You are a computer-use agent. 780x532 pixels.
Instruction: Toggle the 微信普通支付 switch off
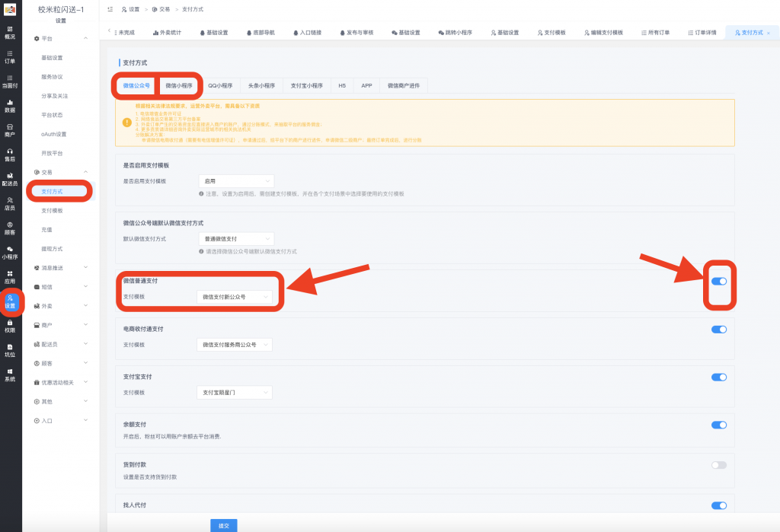(718, 282)
